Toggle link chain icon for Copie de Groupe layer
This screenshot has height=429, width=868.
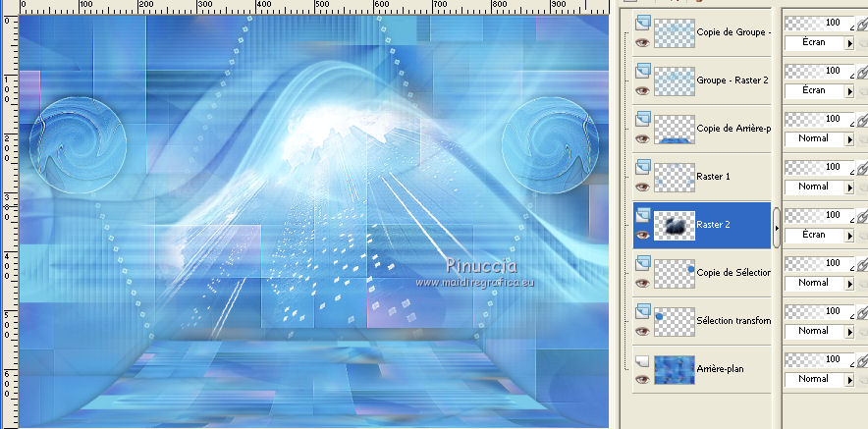point(862,24)
